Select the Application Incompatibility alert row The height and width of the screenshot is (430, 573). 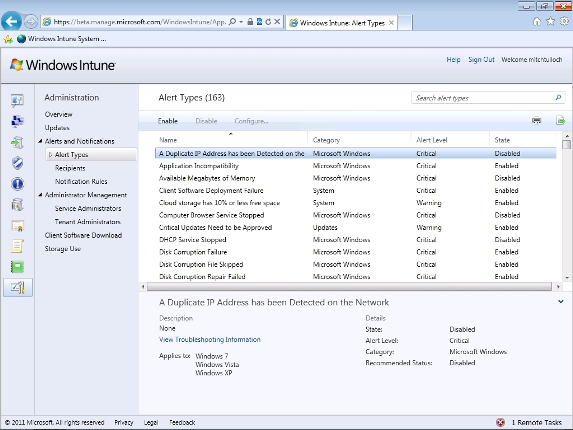click(x=356, y=166)
